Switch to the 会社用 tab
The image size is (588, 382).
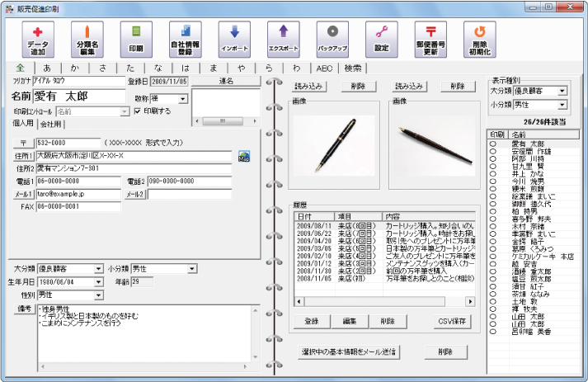click(x=52, y=124)
